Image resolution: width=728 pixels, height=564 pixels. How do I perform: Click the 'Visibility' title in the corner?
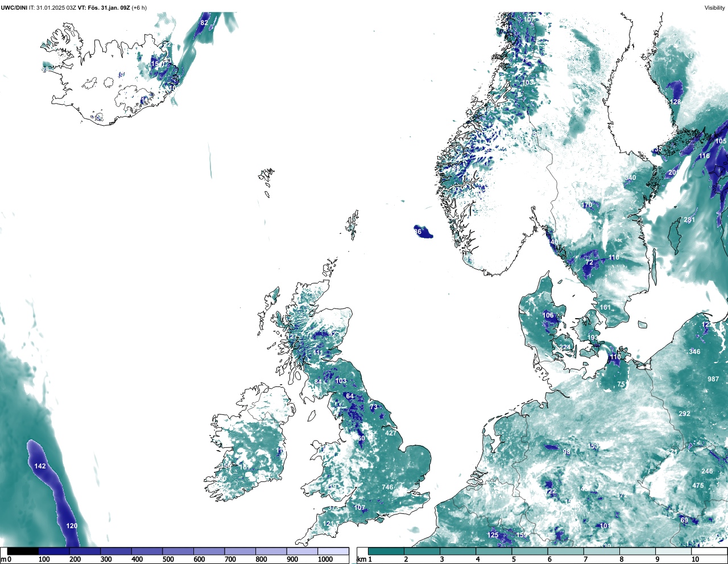(715, 7)
